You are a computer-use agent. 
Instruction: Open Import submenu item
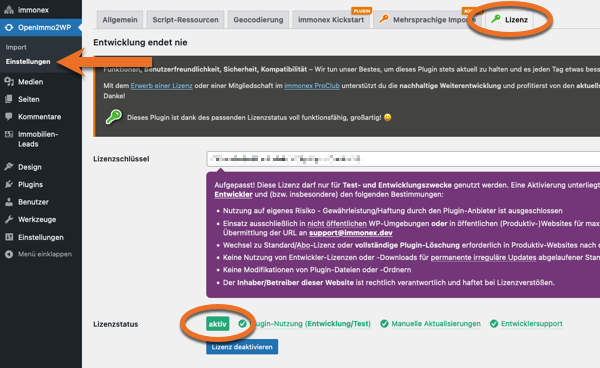pyautogui.click(x=16, y=47)
